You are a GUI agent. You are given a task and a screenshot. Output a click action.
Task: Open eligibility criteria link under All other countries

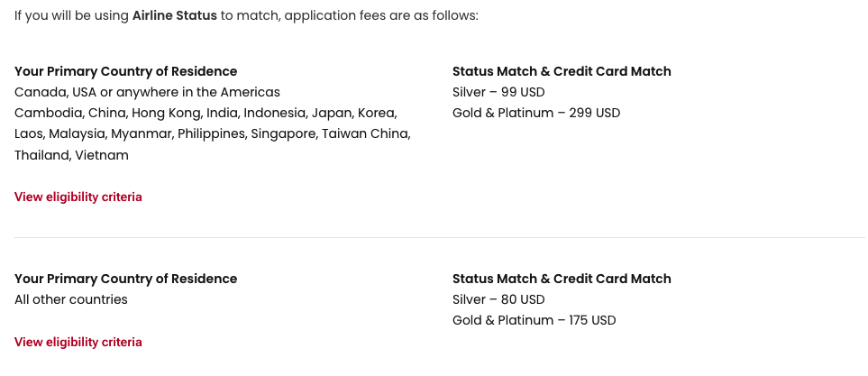pyautogui.click(x=78, y=342)
